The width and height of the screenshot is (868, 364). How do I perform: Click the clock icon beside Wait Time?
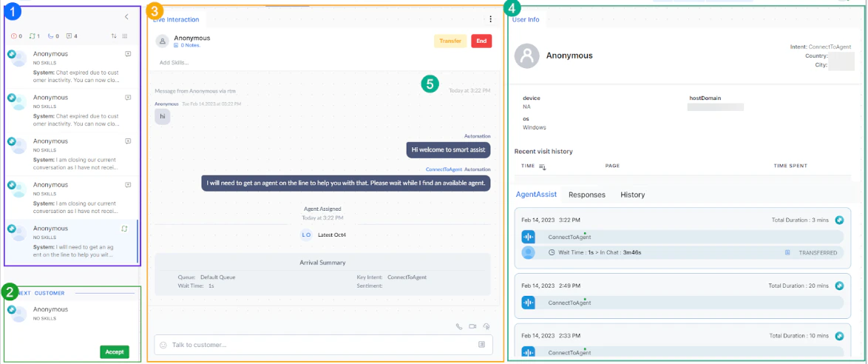pos(552,252)
